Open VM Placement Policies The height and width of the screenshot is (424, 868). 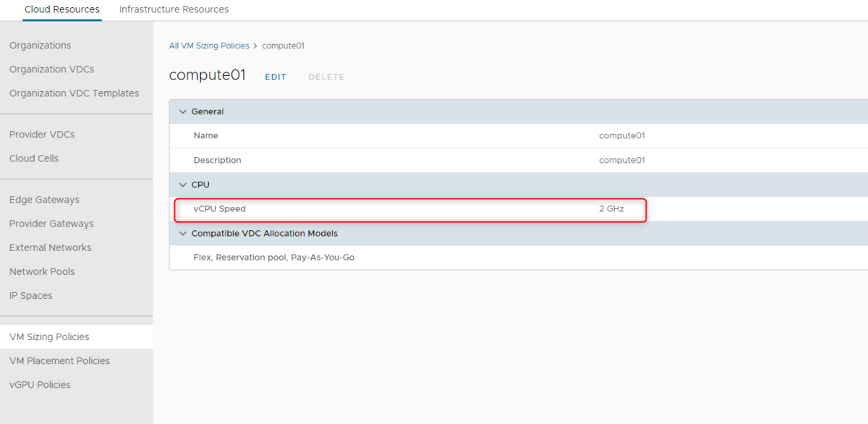click(59, 360)
